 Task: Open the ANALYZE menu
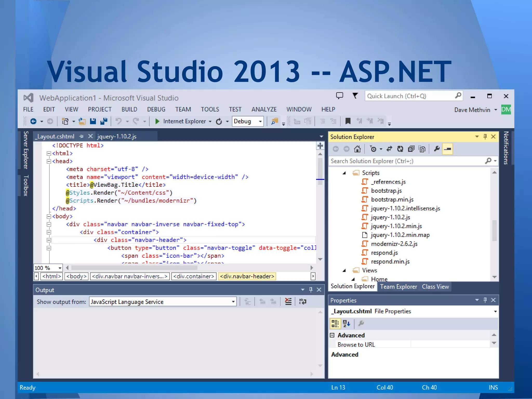264,109
